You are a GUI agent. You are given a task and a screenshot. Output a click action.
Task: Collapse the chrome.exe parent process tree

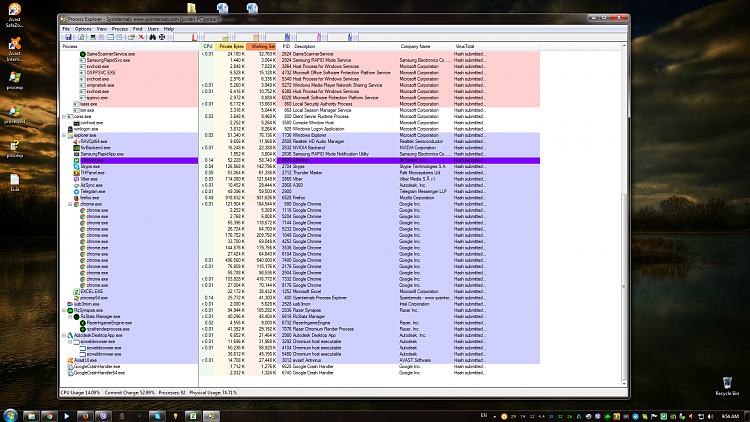[71, 203]
